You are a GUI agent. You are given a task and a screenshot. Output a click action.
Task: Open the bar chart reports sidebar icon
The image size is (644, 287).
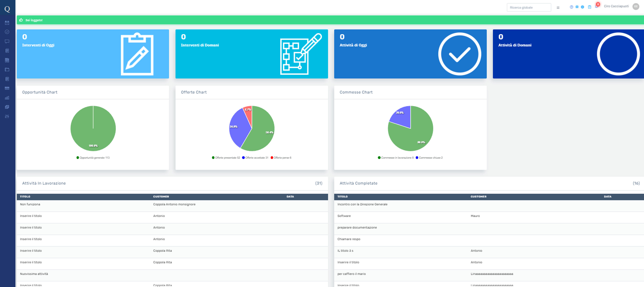tap(7, 98)
